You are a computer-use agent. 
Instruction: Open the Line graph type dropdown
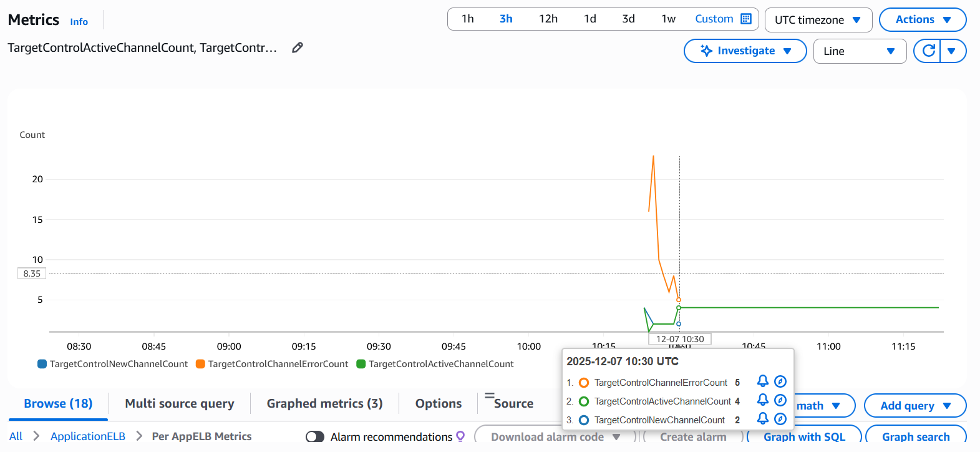click(x=860, y=51)
